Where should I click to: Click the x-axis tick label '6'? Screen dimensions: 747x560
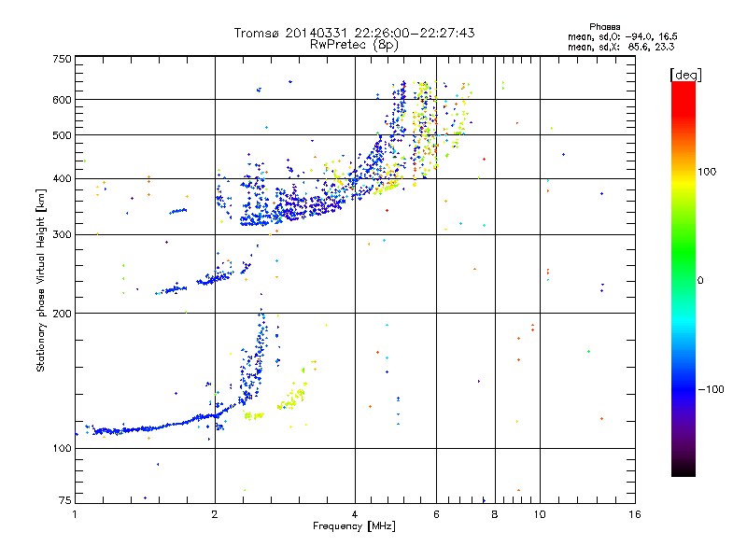[436, 514]
